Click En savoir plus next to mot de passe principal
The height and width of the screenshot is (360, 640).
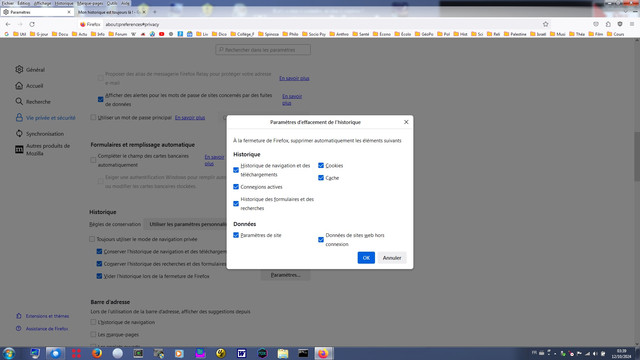point(190,118)
